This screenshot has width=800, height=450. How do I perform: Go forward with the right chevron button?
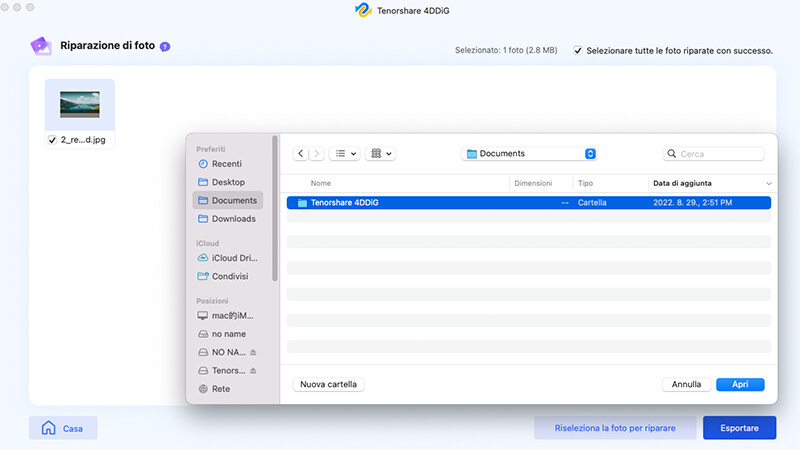click(317, 154)
